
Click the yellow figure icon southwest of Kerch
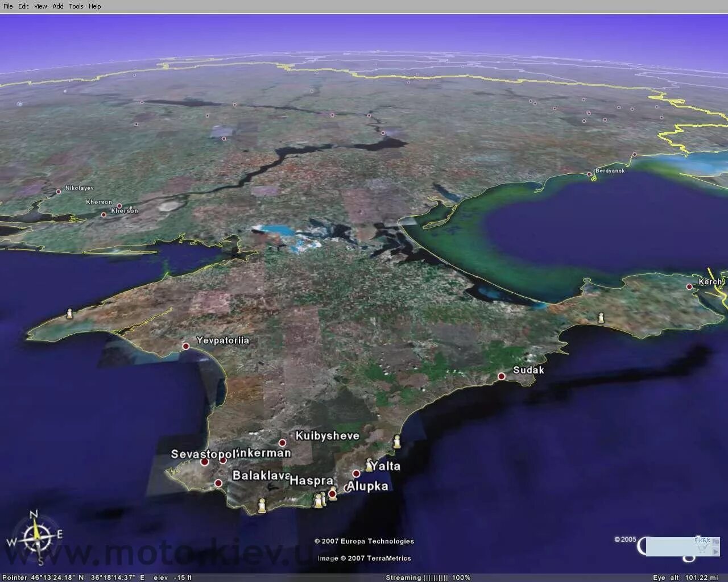coord(601,318)
